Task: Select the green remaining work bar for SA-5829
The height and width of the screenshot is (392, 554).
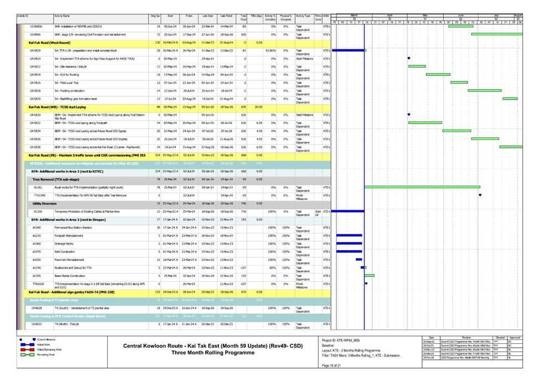Action: tap(365, 50)
